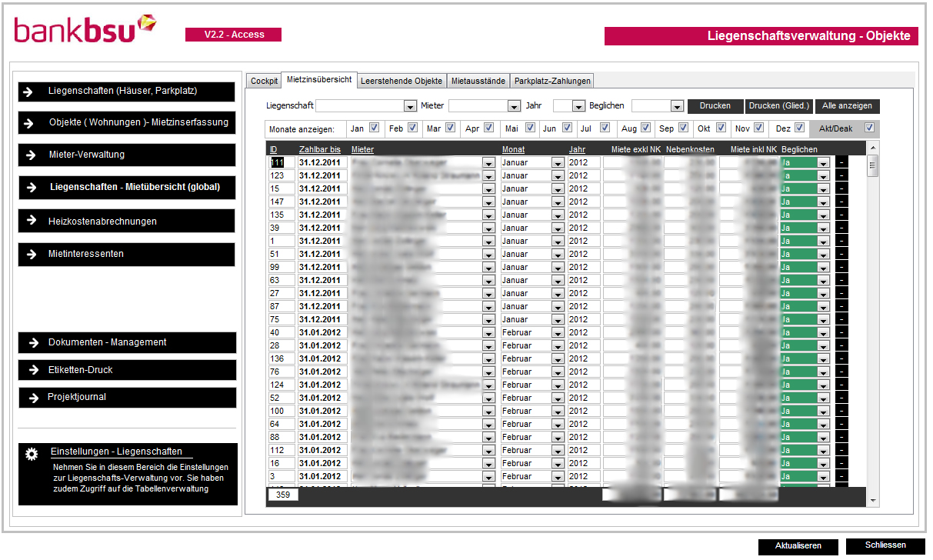Screen dimensions: 933x560
Task: Click the table's vertical scrollbar thumb
Action: [872, 166]
